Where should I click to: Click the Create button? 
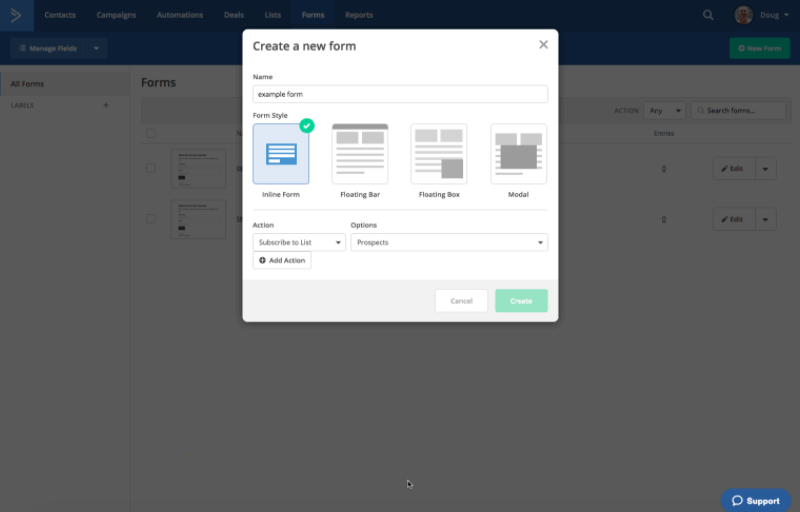point(521,301)
